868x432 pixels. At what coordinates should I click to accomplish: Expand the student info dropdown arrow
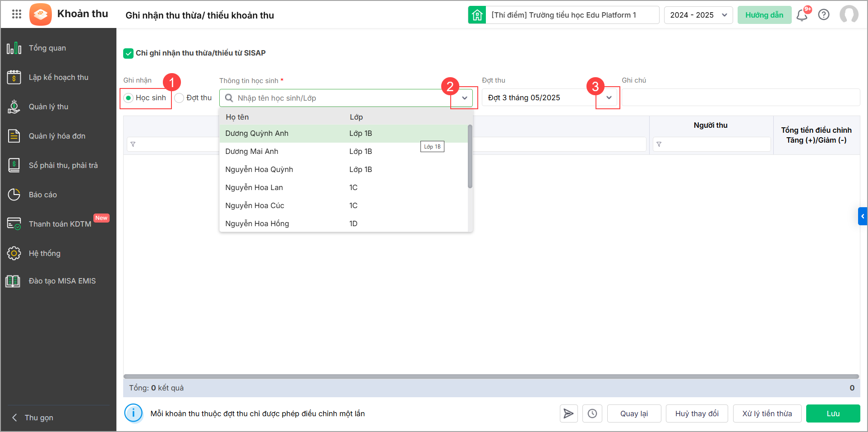(464, 98)
